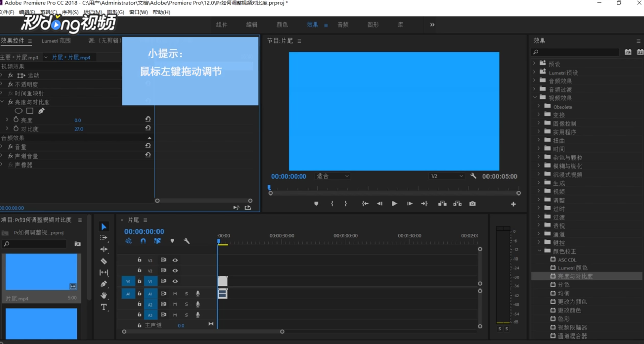Screen dimensions: 644x344
Task: Reset the 声道音量 effect
Action: 148,155
